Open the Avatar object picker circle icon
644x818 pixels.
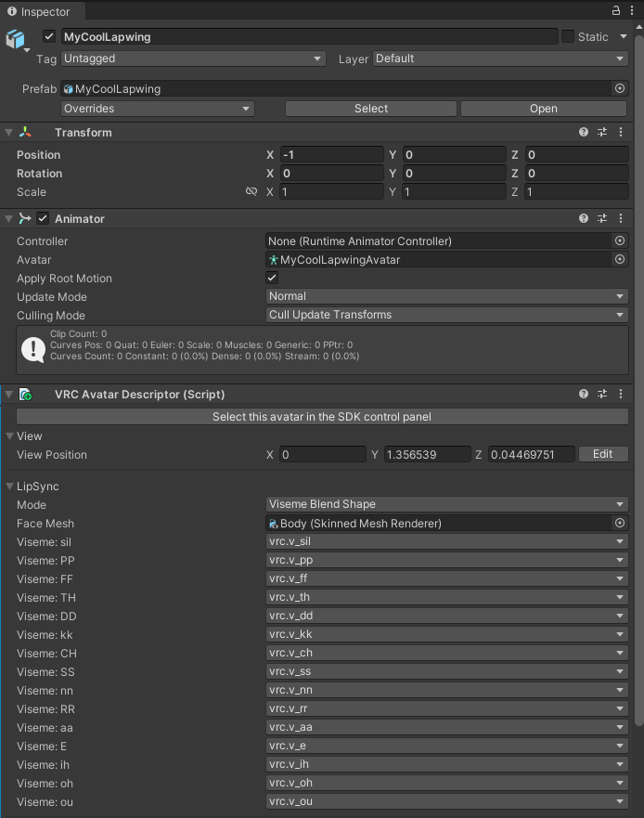click(619, 260)
